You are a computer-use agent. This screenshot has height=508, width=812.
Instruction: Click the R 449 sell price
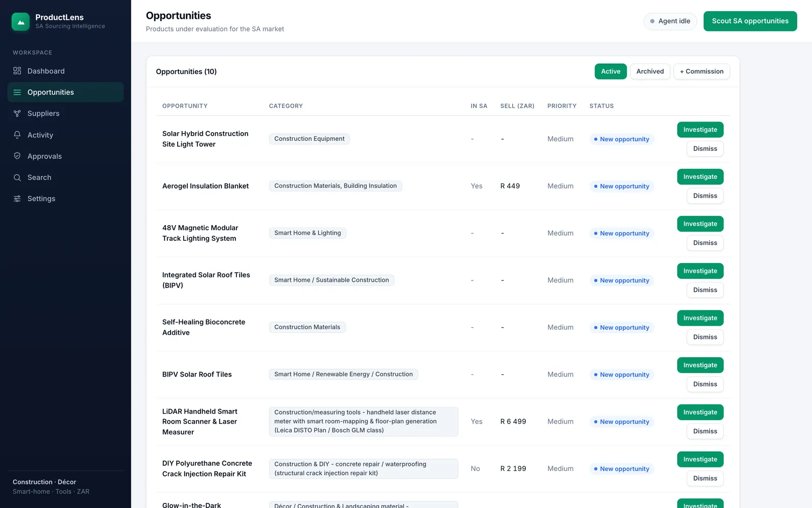510,186
